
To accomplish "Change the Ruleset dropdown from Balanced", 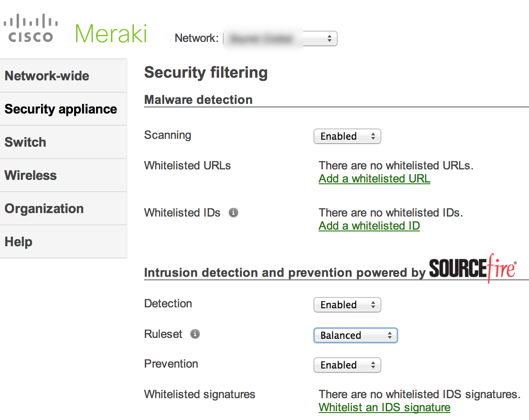I will coord(355,335).
